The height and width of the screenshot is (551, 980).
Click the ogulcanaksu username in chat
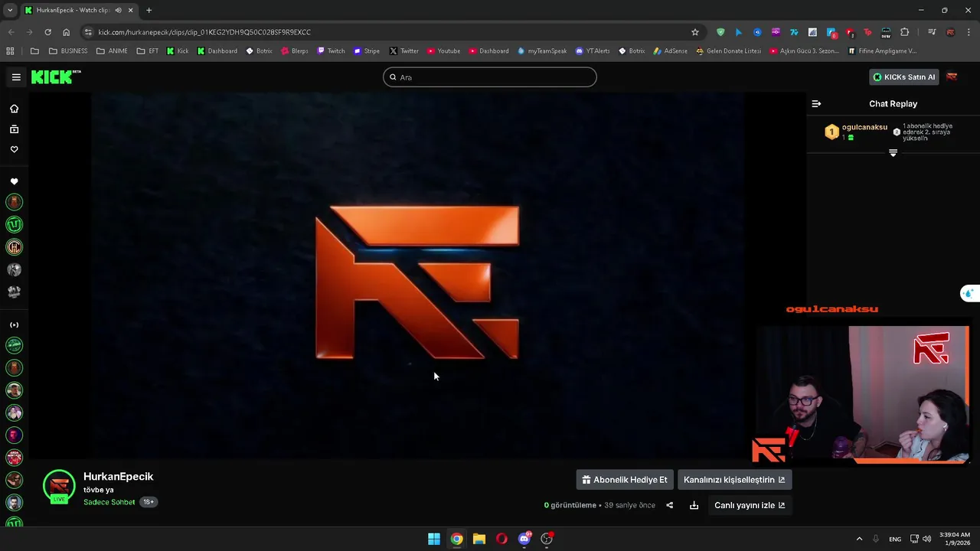click(864, 127)
